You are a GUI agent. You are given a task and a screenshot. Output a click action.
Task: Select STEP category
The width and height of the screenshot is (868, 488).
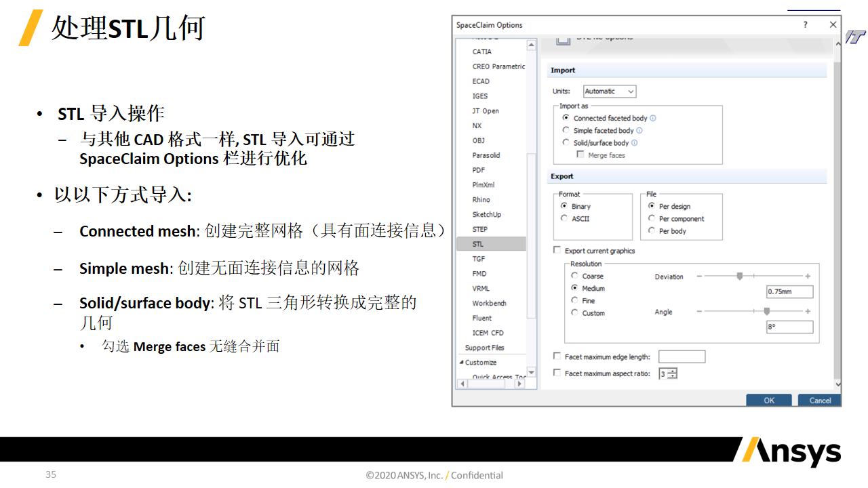pyautogui.click(x=480, y=230)
